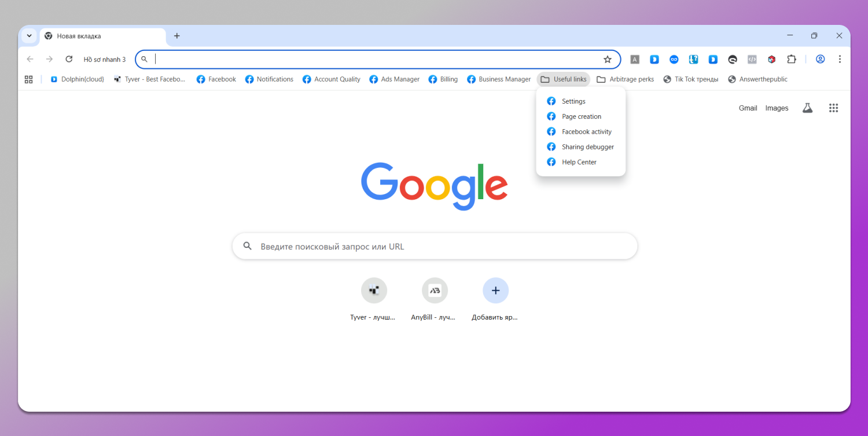868x436 pixels.
Task: Open the Gmail link
Action: (748, 108)
